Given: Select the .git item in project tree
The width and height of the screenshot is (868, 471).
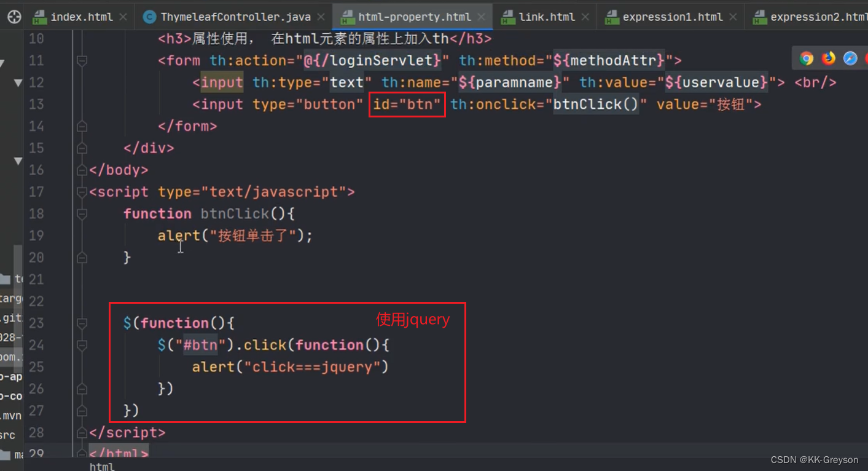Looking at the screenshot, I should 11,318.
